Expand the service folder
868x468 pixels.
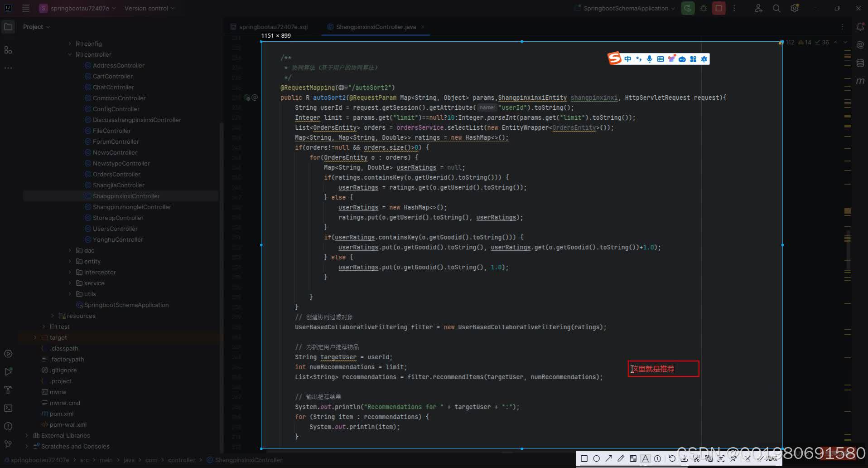point(70,283)
